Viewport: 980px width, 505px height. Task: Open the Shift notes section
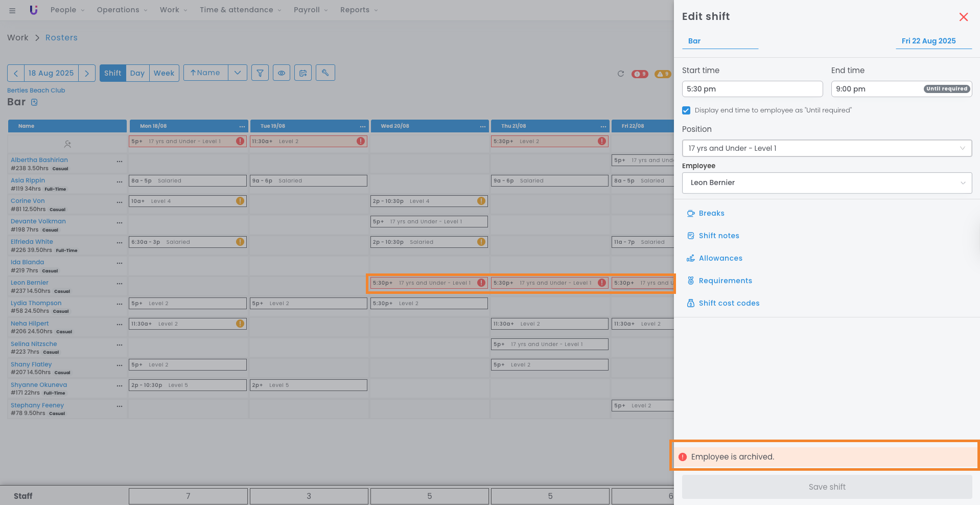718,236
